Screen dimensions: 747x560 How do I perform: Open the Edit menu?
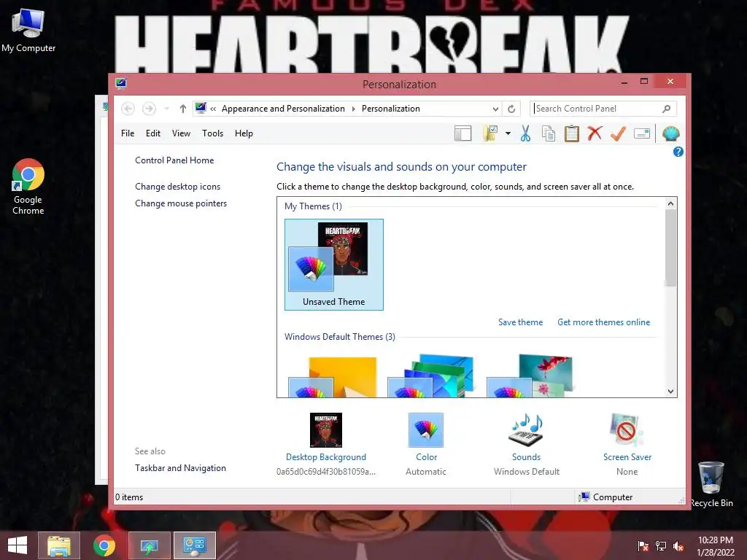click(x=153, y=133)
